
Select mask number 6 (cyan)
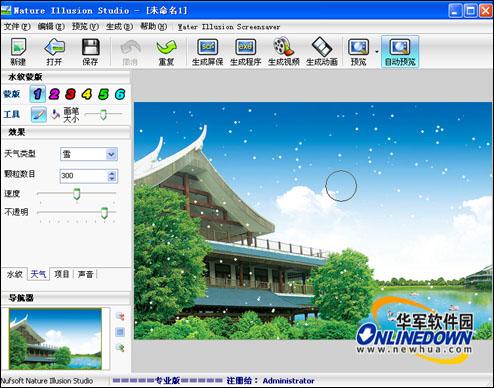point(120,94)
